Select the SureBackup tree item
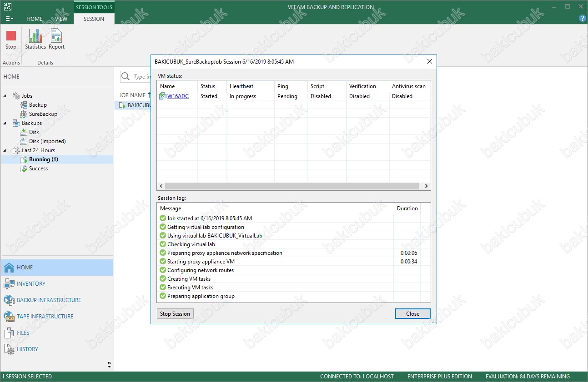Image resolution: width=588 pixels, height=382 pixels. click(x=43, y=114)
